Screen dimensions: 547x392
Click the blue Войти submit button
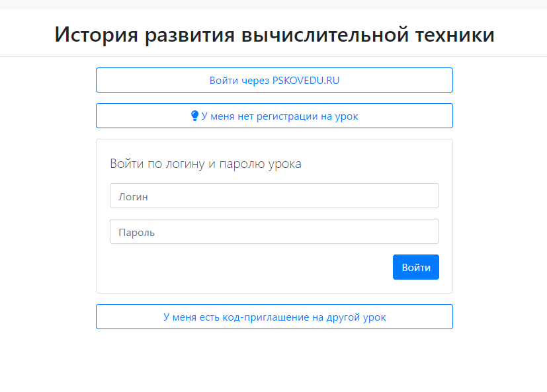[x=416, y=267]
